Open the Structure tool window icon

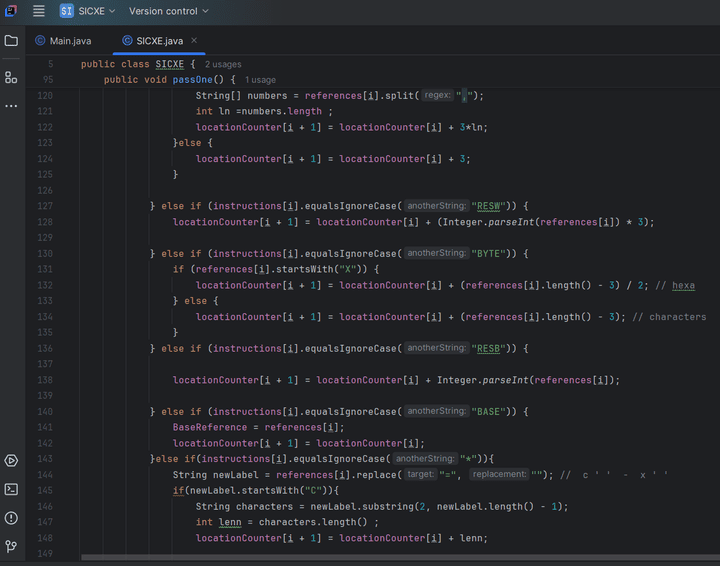11,77
